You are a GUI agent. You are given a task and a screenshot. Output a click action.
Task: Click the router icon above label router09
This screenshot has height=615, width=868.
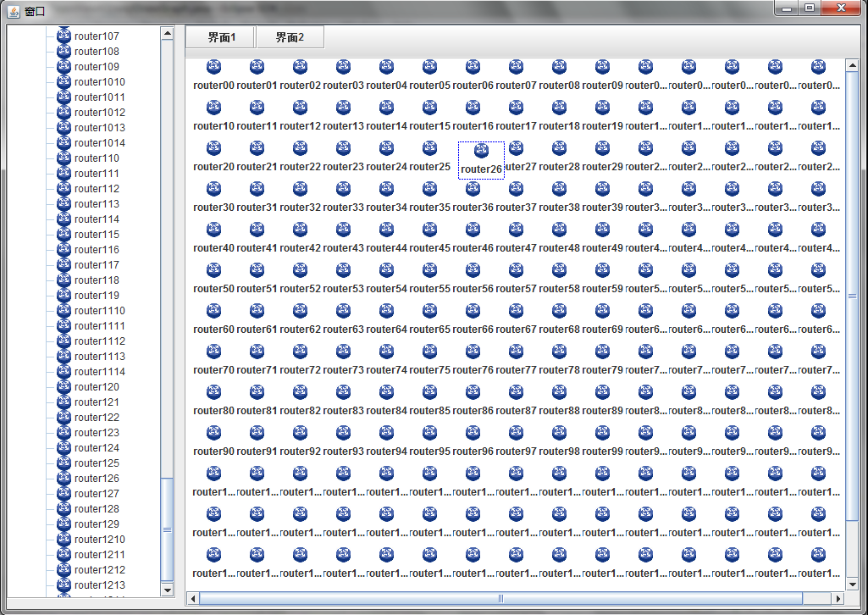point(602,67)
